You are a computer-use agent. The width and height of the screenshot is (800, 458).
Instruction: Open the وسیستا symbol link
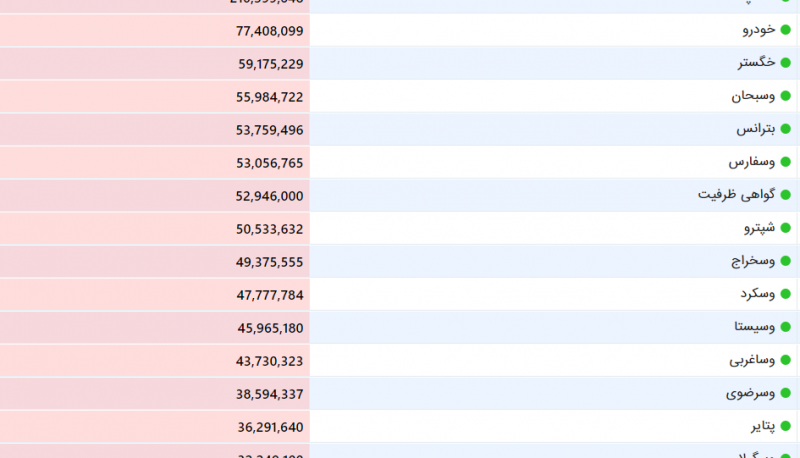(x=755, y=327)
